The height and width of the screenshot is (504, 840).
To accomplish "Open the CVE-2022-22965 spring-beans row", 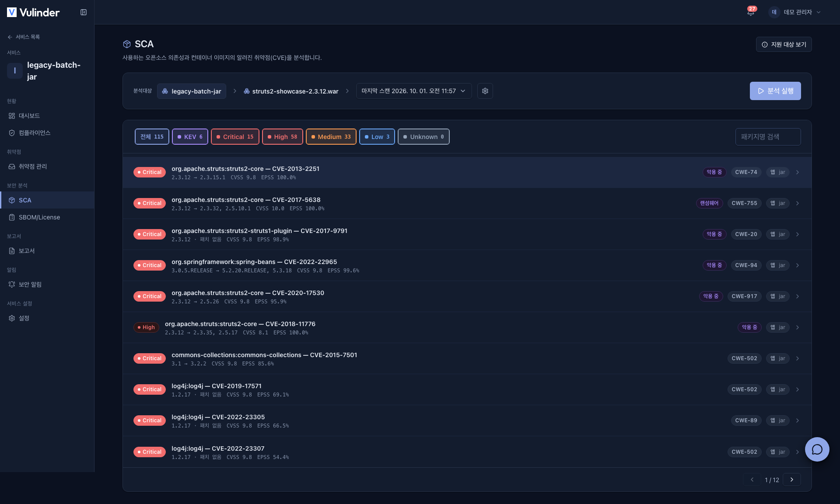I will point(467,265).
